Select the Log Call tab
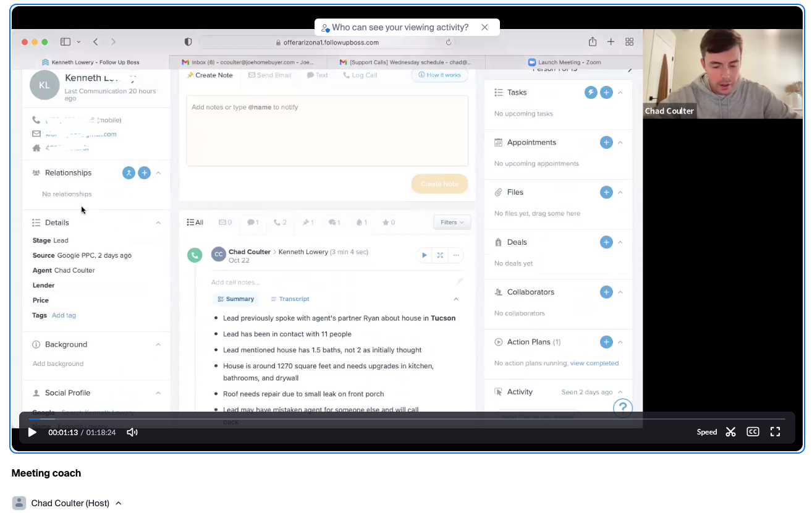Image resolution: width=812 pixels, height=513 pixels. pyautogui.click(x=360, y=75)
